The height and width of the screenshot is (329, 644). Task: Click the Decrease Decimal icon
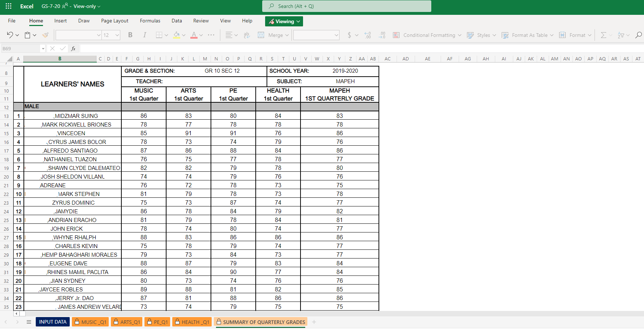tap(382, 35)
